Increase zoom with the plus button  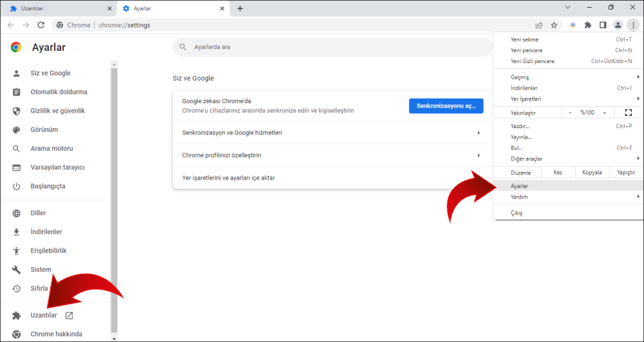605,113
